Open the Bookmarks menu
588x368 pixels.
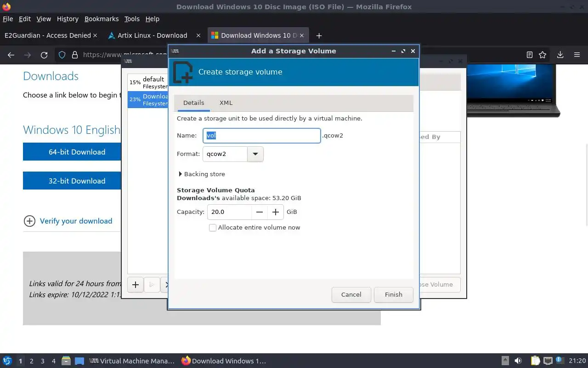pos(102,19)
